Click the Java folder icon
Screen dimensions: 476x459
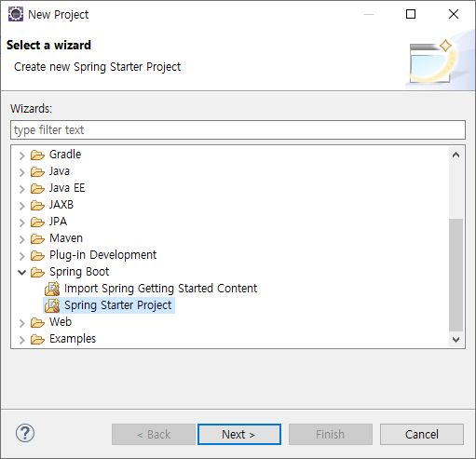37,171
